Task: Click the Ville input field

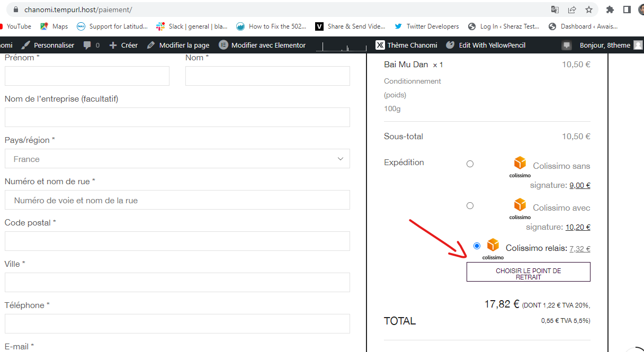Action: pos(177,282)
